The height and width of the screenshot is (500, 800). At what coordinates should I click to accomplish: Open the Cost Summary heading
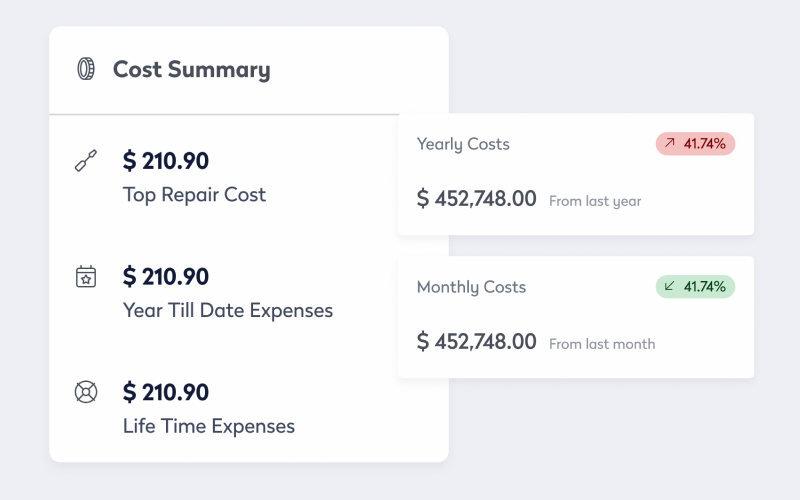pyautogui.click(x=191, y=69)
